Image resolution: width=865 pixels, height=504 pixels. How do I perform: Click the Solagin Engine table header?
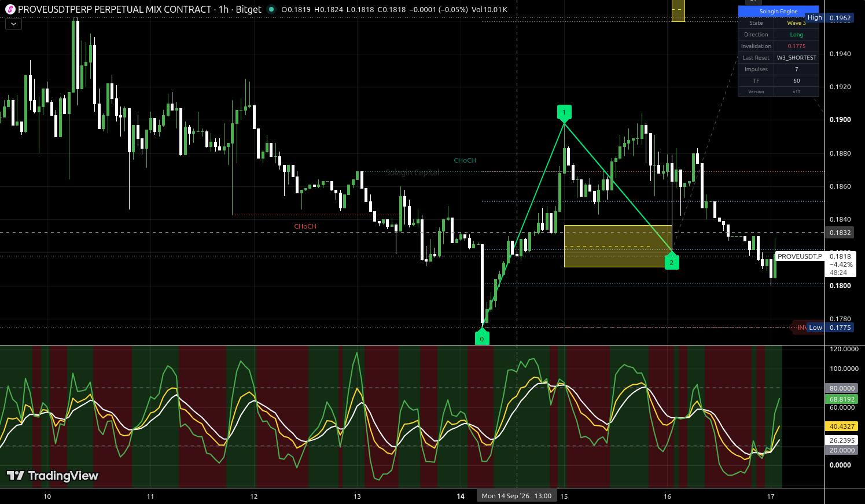pyautogui.click(x=778, y=12)
